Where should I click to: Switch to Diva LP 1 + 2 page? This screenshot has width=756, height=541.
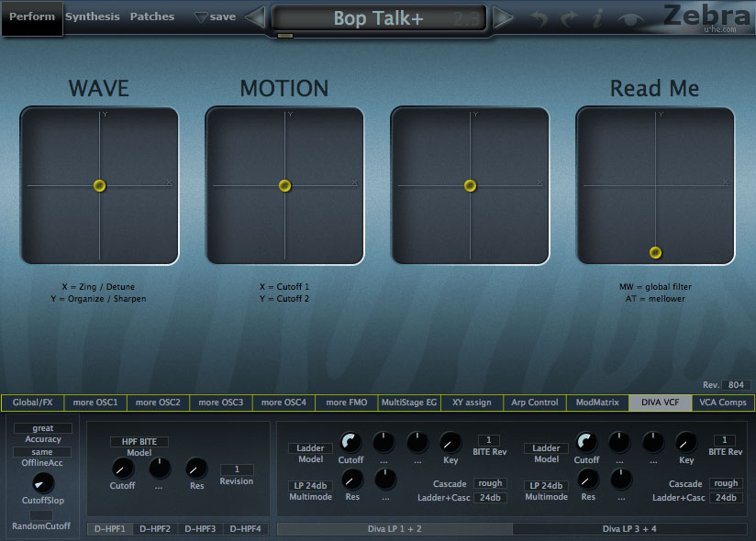(x=395, y=528)
